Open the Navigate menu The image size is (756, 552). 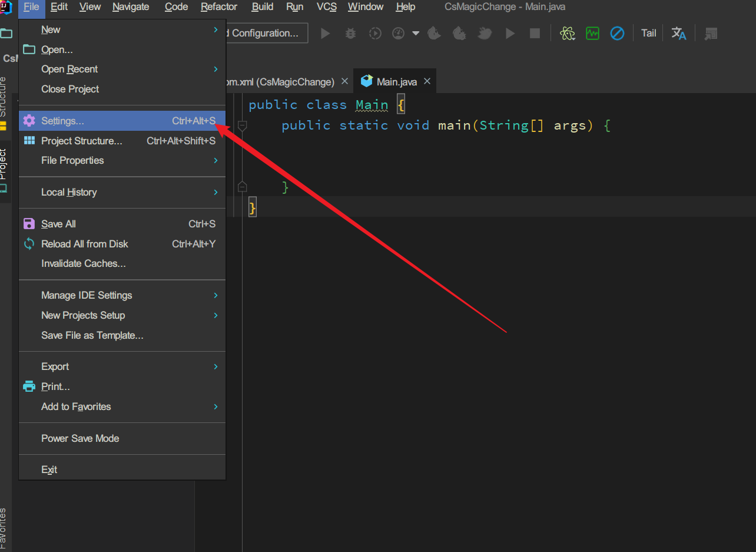click(x=131, y=7)
